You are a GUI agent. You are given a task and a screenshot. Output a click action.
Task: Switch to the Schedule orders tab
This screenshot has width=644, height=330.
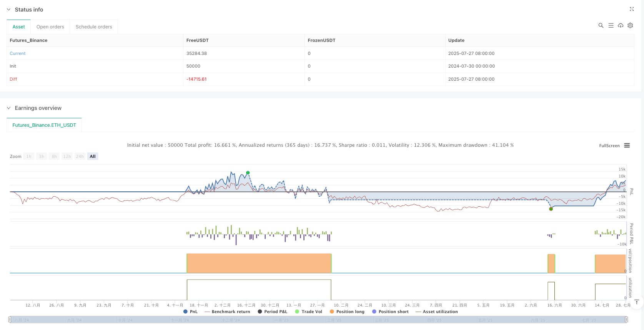coord(94,27)
